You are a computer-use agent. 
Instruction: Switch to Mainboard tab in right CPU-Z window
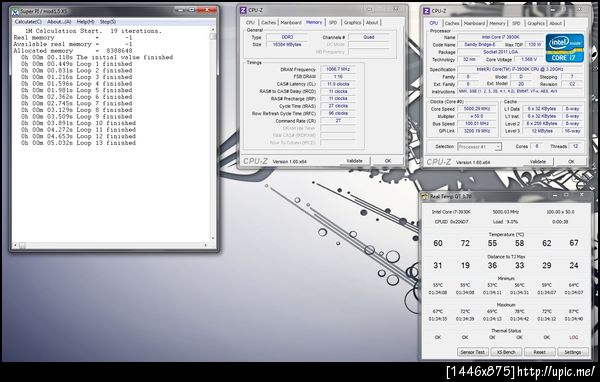[474, 23]
